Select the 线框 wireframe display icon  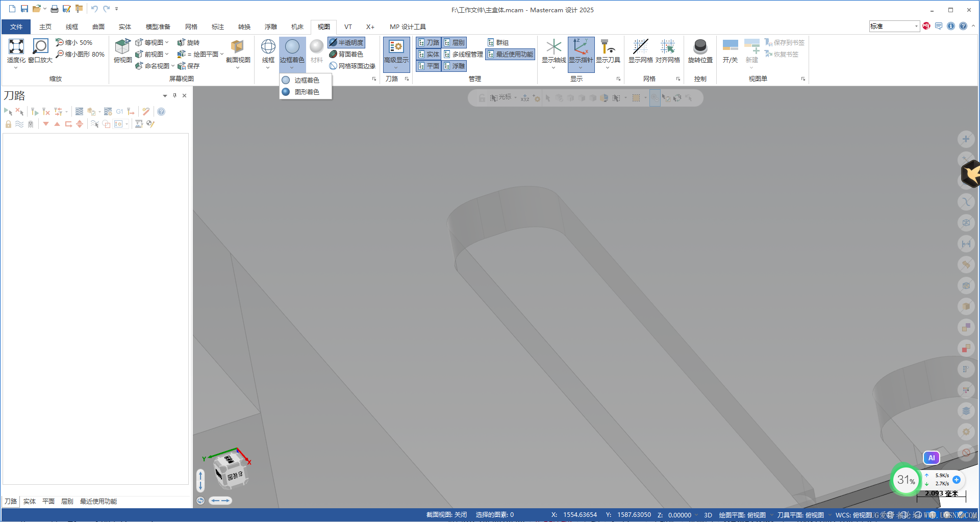tap(268, 47)
